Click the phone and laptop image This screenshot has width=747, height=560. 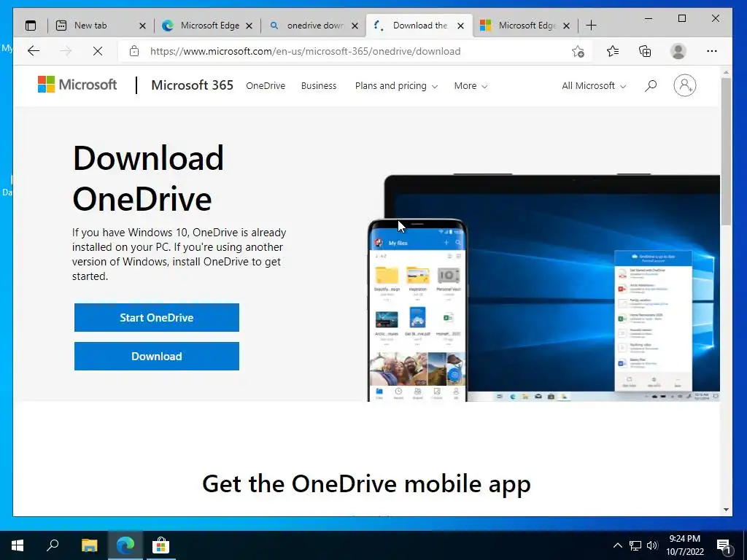tap(543, 287)
